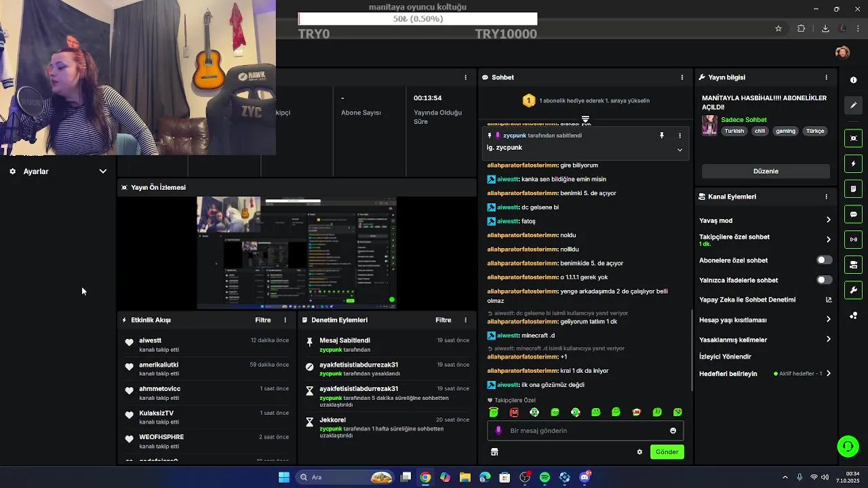This screenshot has height=488, width=868.
Task: Select the Sadece Sohbet category link
Action: [x=744, y=120]
